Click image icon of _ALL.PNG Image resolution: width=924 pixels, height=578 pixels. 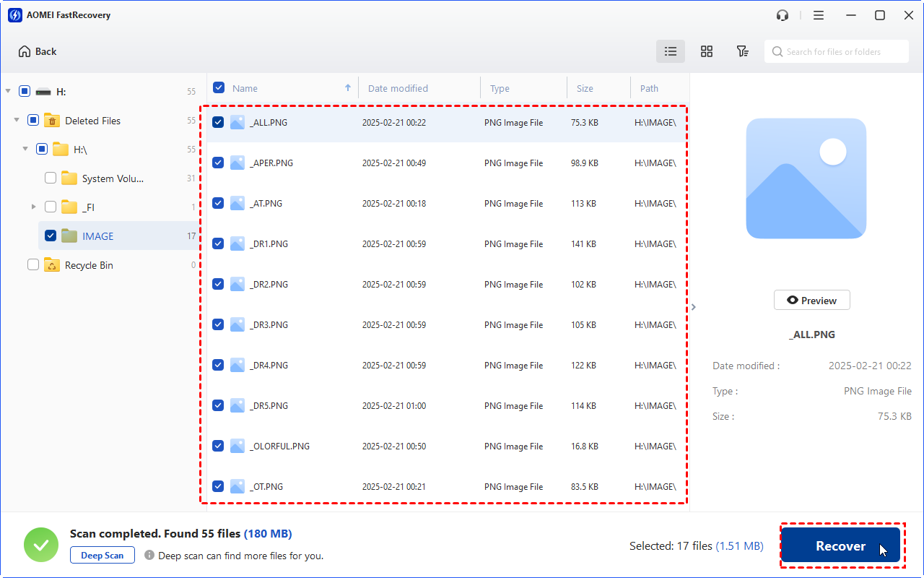point(237,123)
